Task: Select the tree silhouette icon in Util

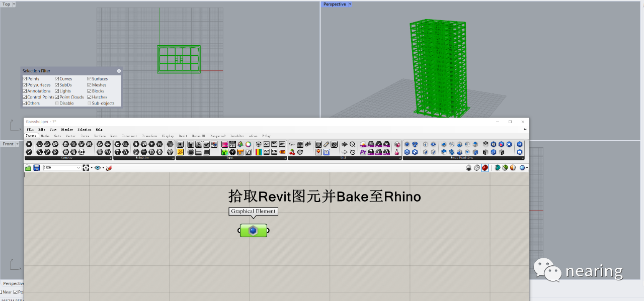Action: coord(300,145)
